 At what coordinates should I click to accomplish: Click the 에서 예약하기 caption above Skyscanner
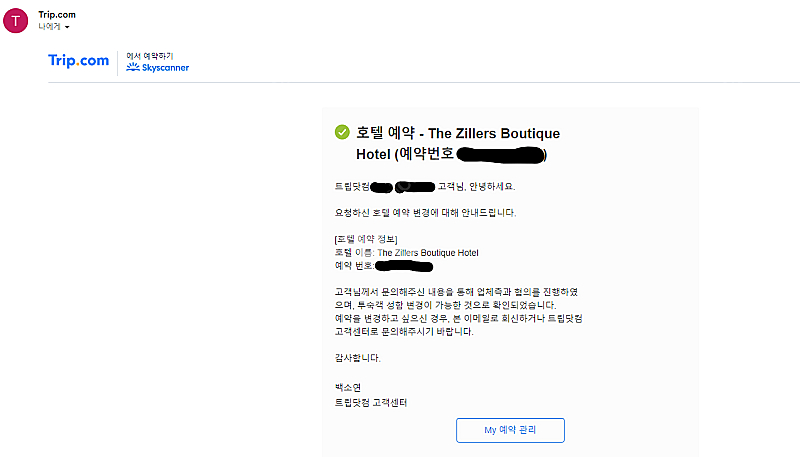[150, 56]
